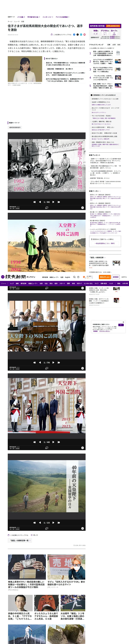The height and width of the screenshot is (644, 129).
Task: Open the 中村靖日さん死去 article thumbnail
Action: click(x=20, y=603)
